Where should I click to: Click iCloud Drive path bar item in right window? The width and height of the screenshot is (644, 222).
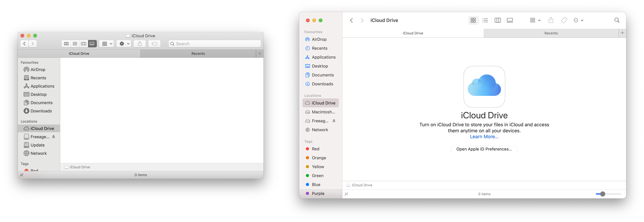point(359,185)
